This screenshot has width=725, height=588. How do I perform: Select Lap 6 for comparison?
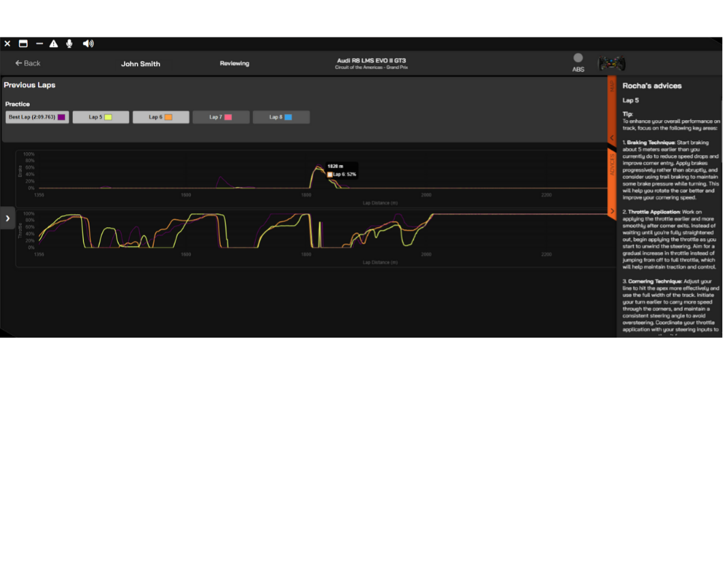click(x=160, y=117)
